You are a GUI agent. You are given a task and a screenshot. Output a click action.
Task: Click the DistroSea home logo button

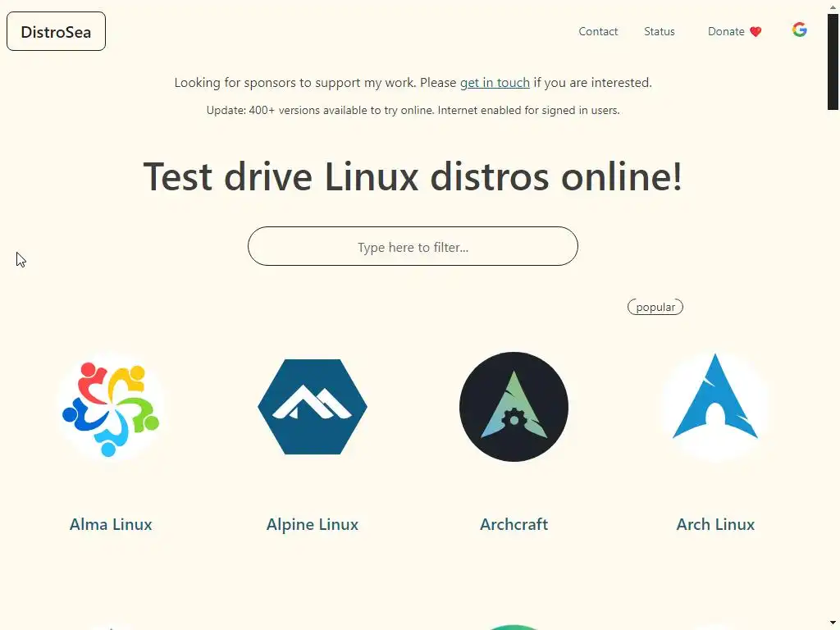tap(56, 32)
